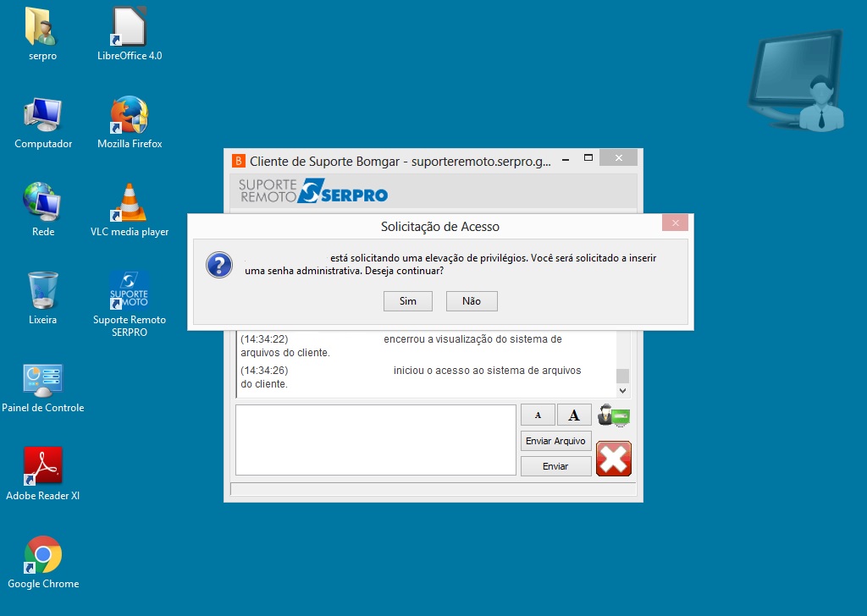The image size is (867, 616).
Task: Click the Enviar Arquivo button
Action: coord(555,441)
